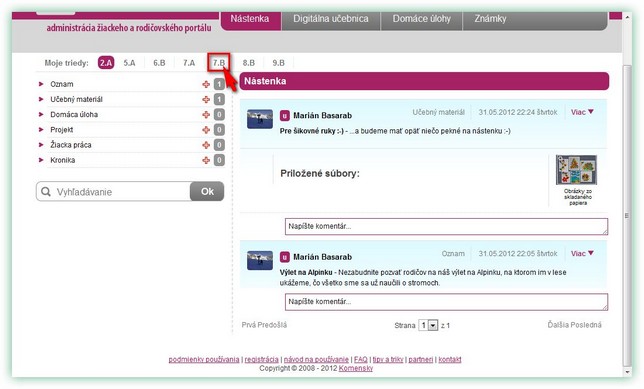
Task: Switch to the Nástenka tab
Action: pyautogui.click(x=251, y=19)
